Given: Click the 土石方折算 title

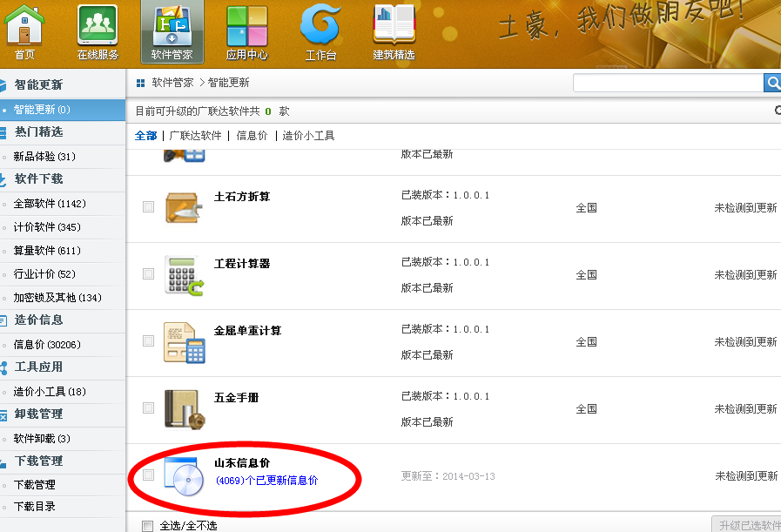Looking at the screenshot, I should tap(242, 197).
